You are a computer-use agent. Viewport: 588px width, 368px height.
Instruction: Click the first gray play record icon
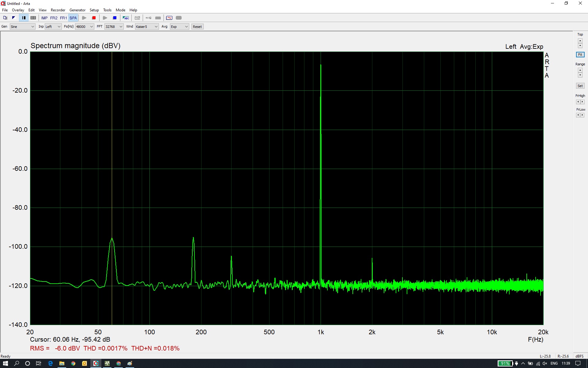(x=84, y=18)
